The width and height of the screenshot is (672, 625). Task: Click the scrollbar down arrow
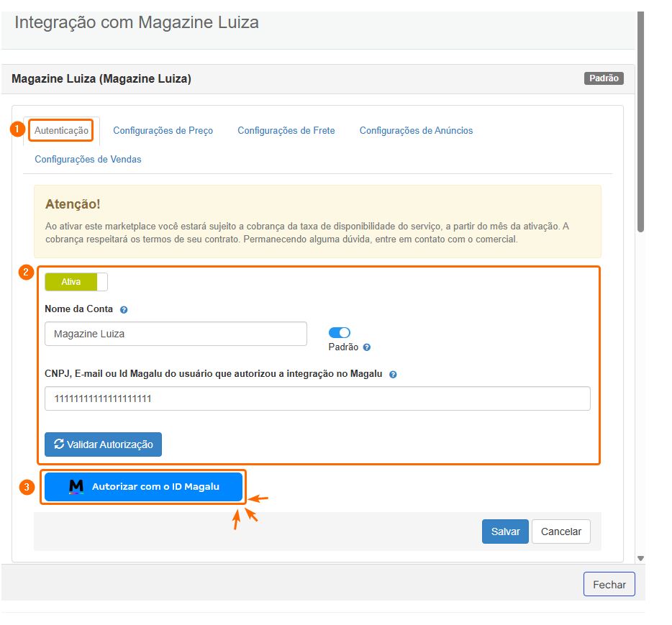click(641, 558)
